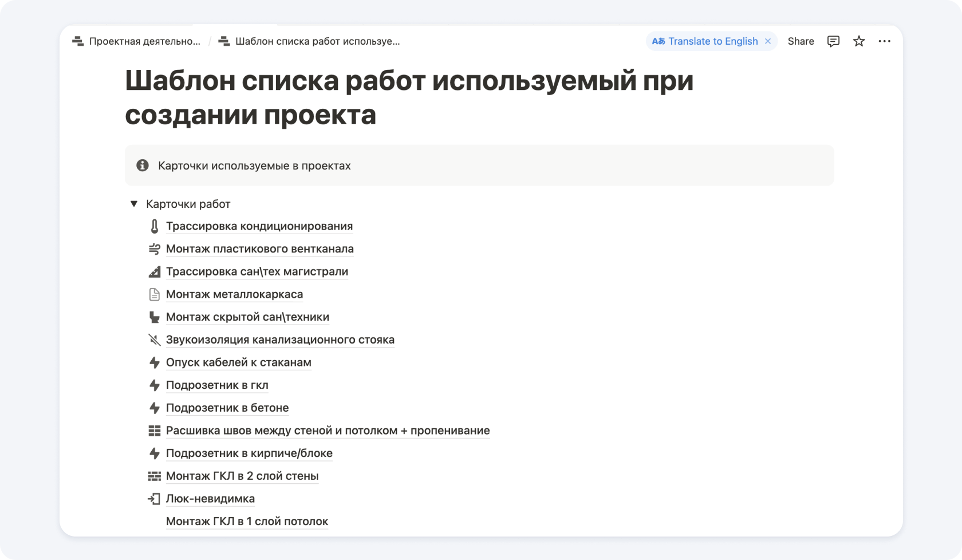
Task: Star this page as favorite
Action: pos(858,41)
